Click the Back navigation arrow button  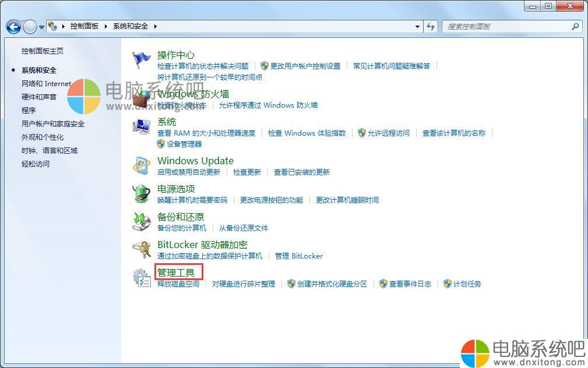(x=13, y=27)
